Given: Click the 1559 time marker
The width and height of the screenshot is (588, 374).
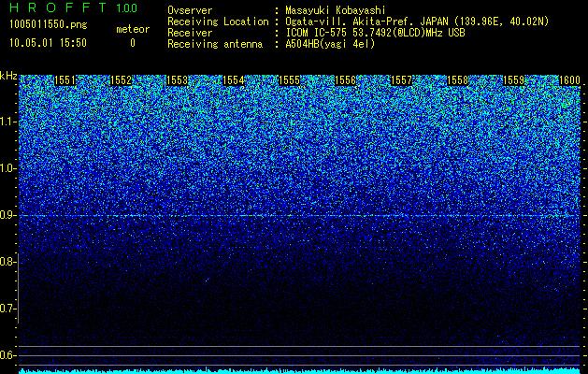Looking at the screenshot, I should 514,80.
